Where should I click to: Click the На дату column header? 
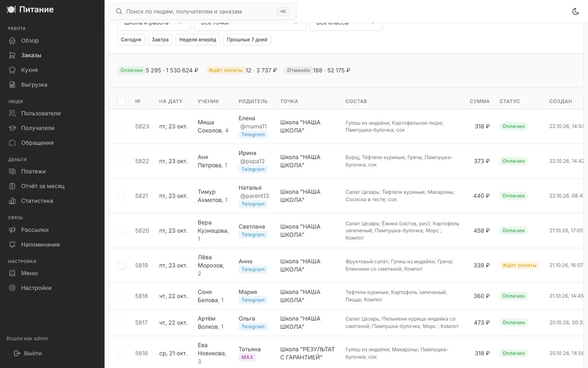tap(171, 101)
